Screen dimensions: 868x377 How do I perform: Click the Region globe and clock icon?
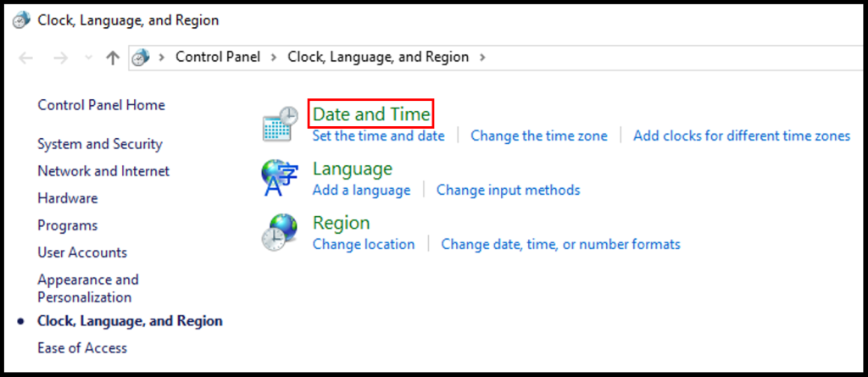[280, 232]
